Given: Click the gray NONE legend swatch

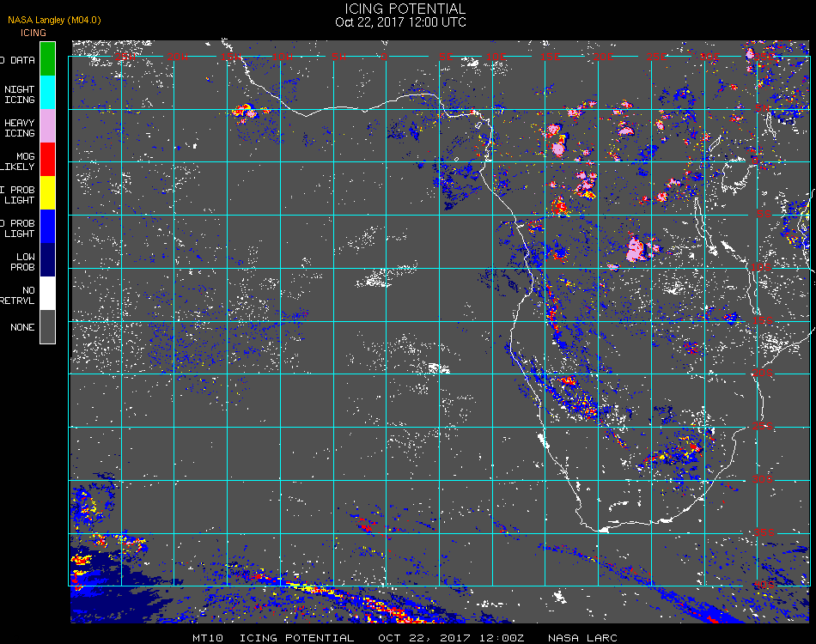Looking at the screenshot, I should click(x=47, y=326).
